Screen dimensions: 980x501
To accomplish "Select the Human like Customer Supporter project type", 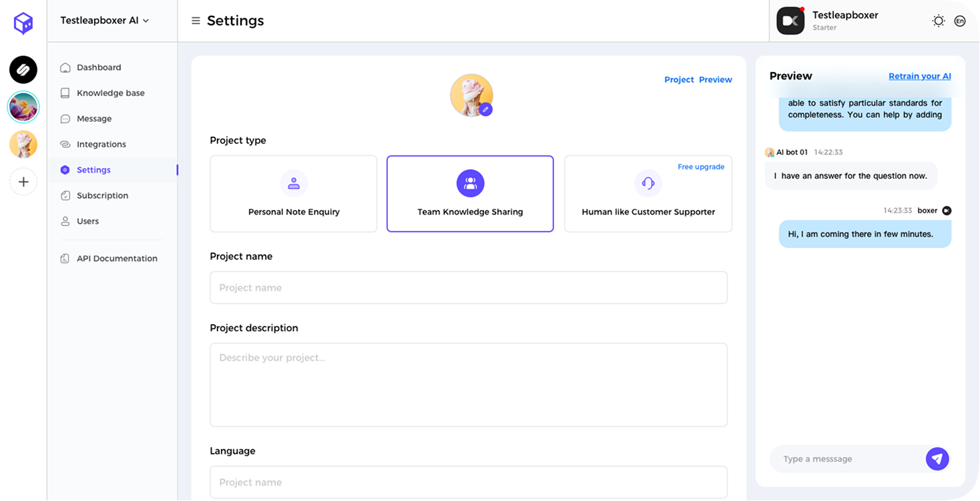I will [x=648, y=193].
